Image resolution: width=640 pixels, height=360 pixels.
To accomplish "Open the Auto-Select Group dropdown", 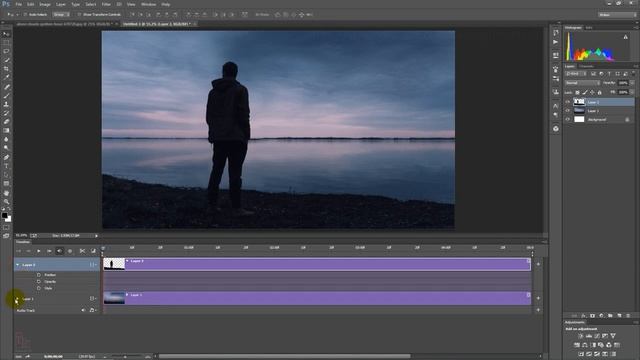I will pyautogui.click(x=61, y=14).
